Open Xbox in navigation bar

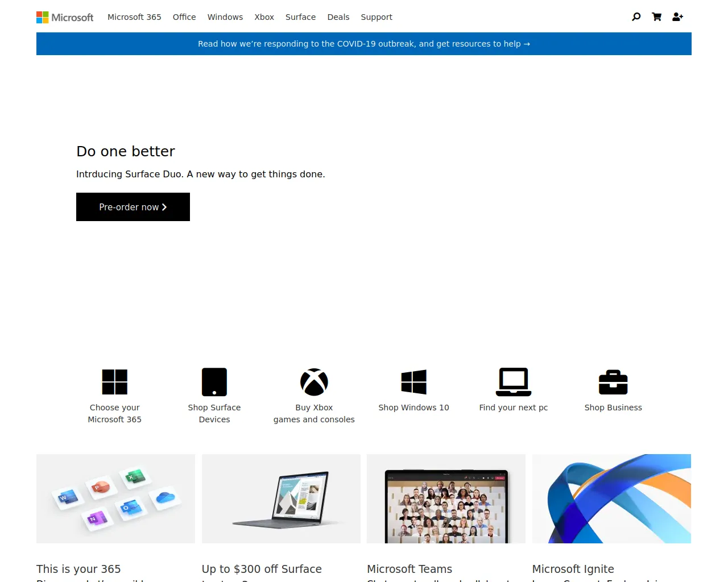[264, 17]
